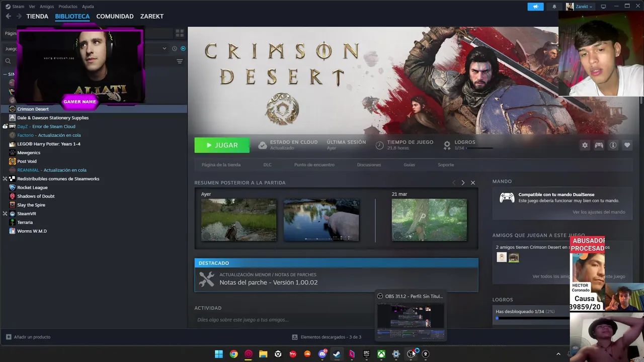Open the OBS 31.1.2 window preview

pos(411,315)
